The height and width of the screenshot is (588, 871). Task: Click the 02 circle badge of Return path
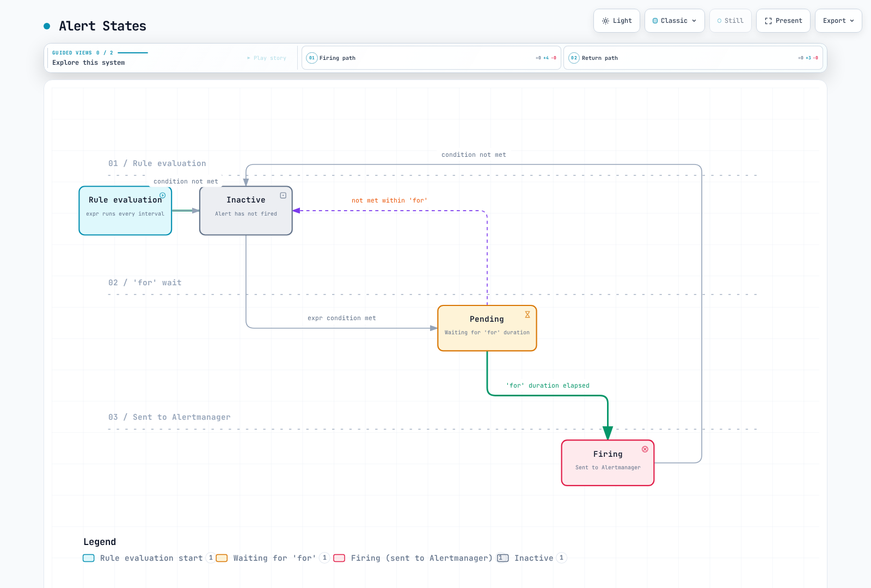(574, 58)
